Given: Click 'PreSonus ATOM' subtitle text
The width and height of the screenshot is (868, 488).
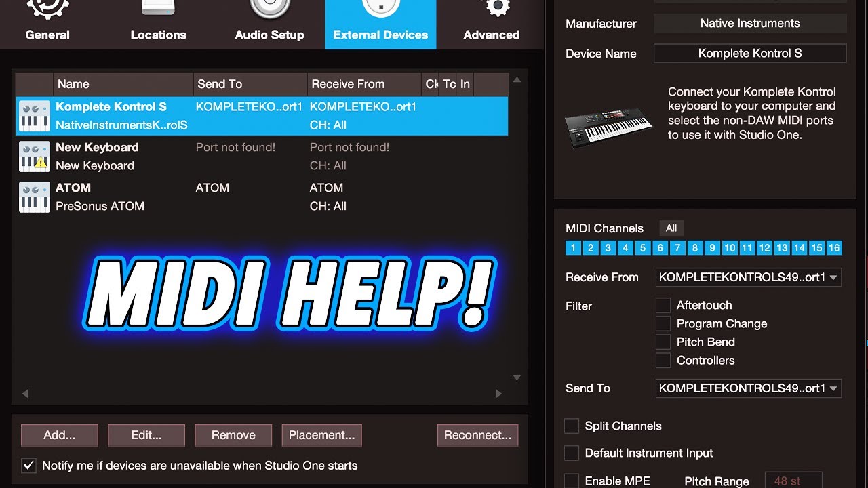Looking at the screenshot, I should tap(100, 206).
